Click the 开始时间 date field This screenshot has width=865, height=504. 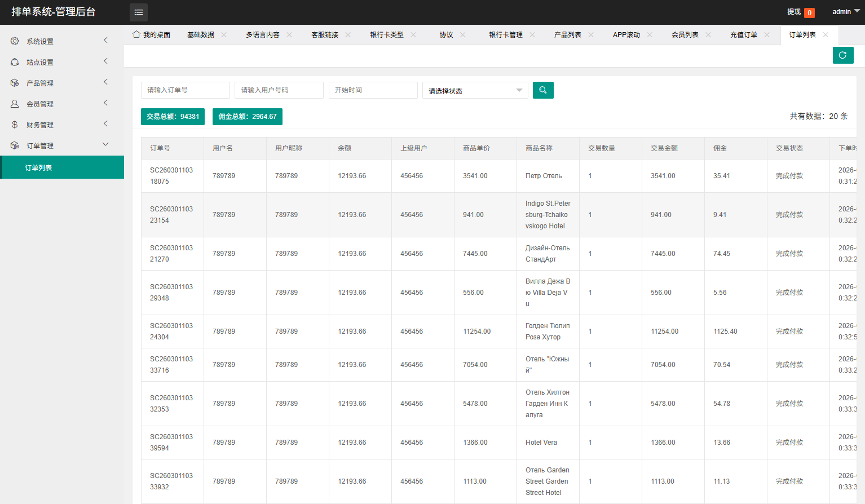tap(373, 90)
